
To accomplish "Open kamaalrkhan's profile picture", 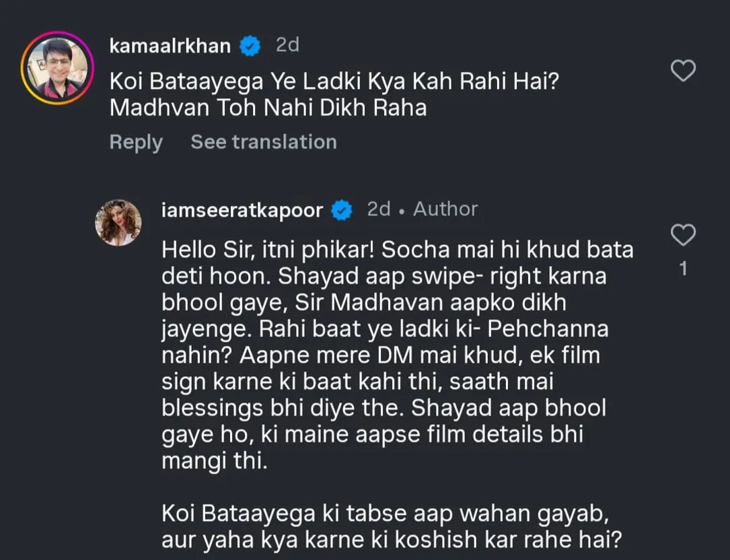I will click(57, 68).
